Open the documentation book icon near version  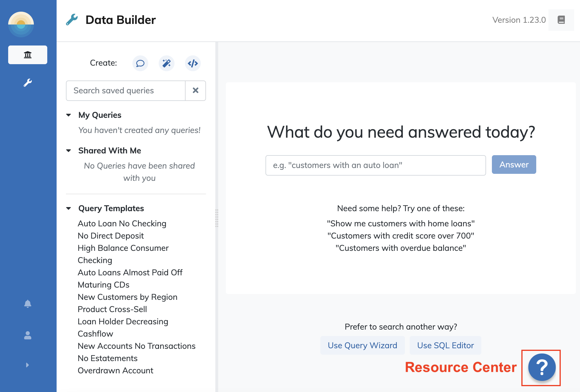561,20
